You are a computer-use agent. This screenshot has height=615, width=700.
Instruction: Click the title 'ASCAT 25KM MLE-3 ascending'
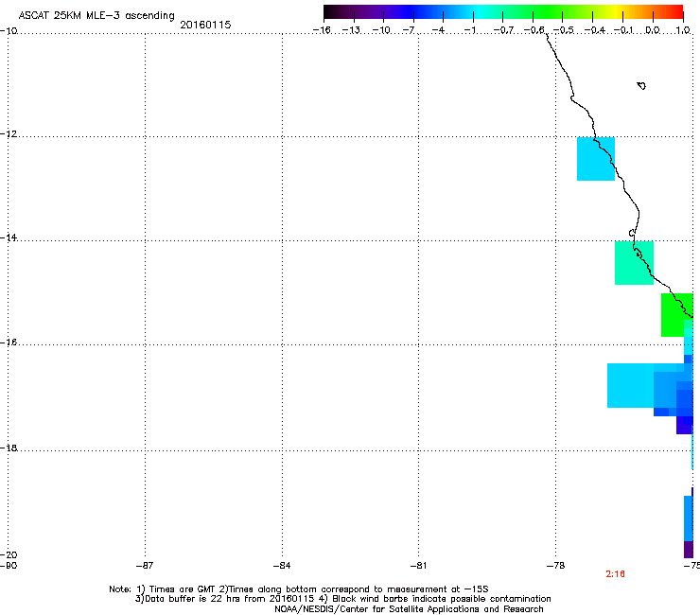tap(96, 16)
